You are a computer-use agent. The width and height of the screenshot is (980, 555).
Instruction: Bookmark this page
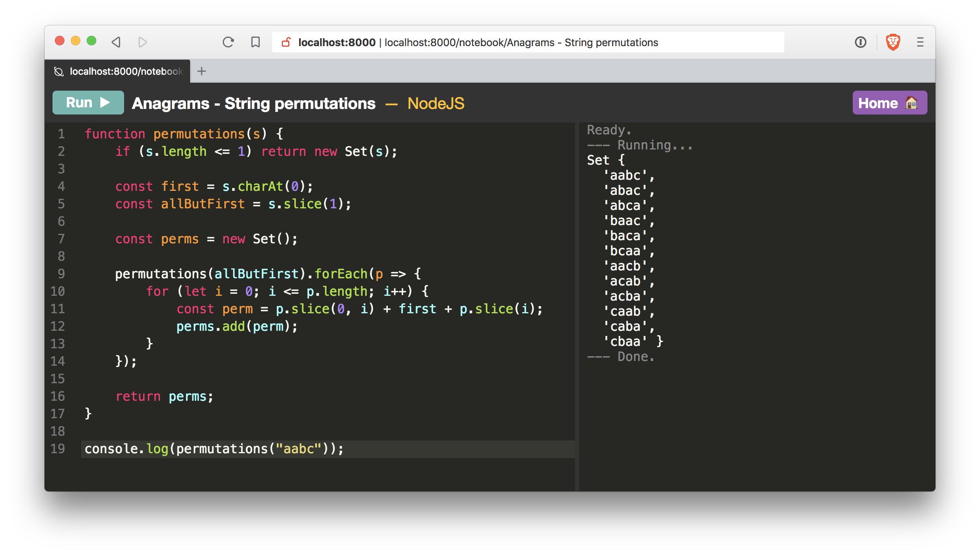tap(255, 42)
